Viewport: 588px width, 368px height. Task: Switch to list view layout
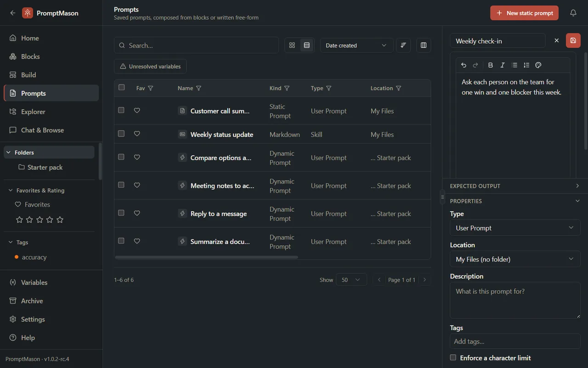click(307, 45)
